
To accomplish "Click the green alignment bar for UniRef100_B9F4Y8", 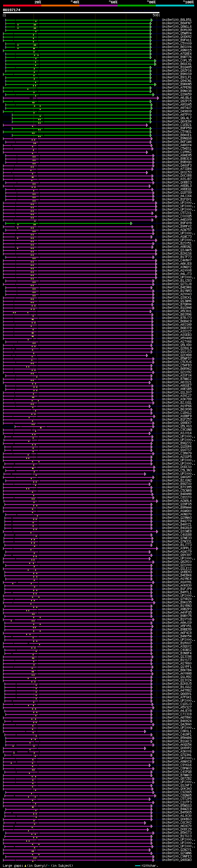I will (x=69, y=224).
